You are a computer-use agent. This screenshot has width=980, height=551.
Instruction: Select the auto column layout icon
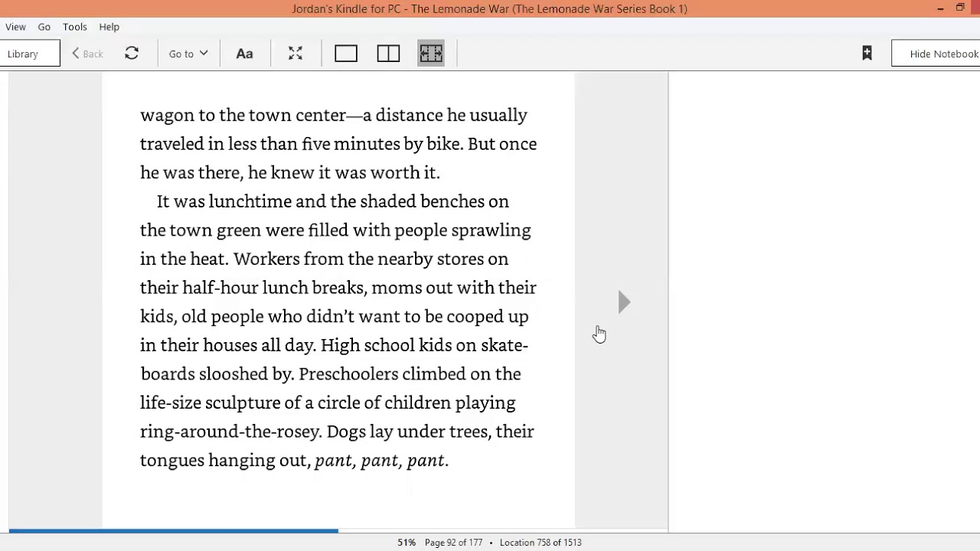tap(431, 54)
